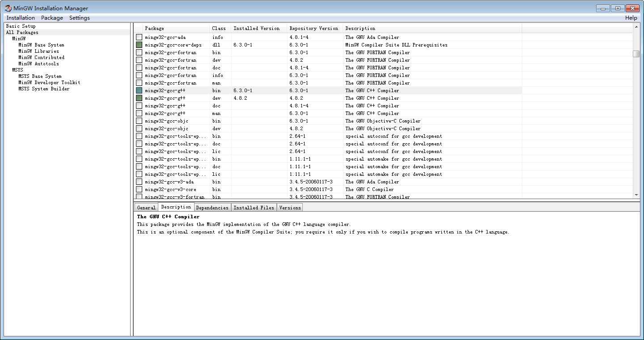The height and width of the screenshot is (340, 644).
Task: Select the mingw32-gcc-v3-core package name
Action: pyautogui.click(x=170, y=189)
